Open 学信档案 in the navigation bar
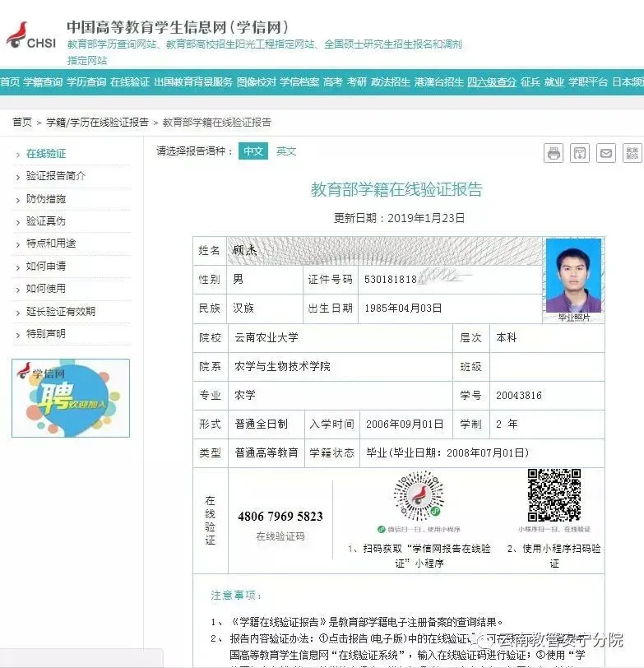This screenshot has width=644, height=668. click(x=300, y=81)
